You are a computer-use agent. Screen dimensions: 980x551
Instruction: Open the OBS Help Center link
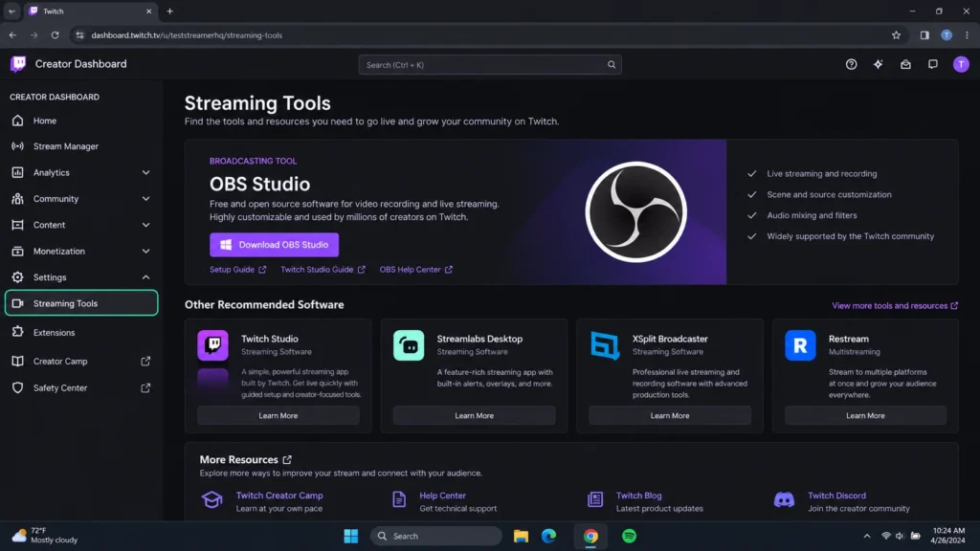coord(415,269)
